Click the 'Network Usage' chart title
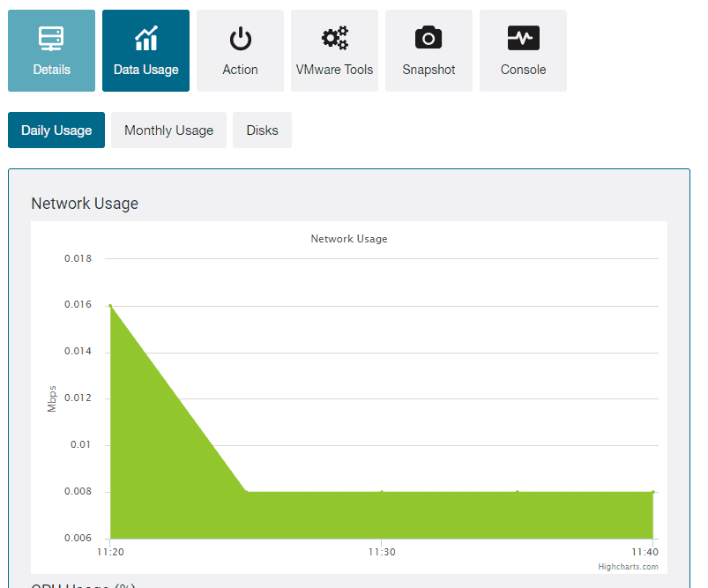This screenshot has height=588, width=708. tap(349, 239)
